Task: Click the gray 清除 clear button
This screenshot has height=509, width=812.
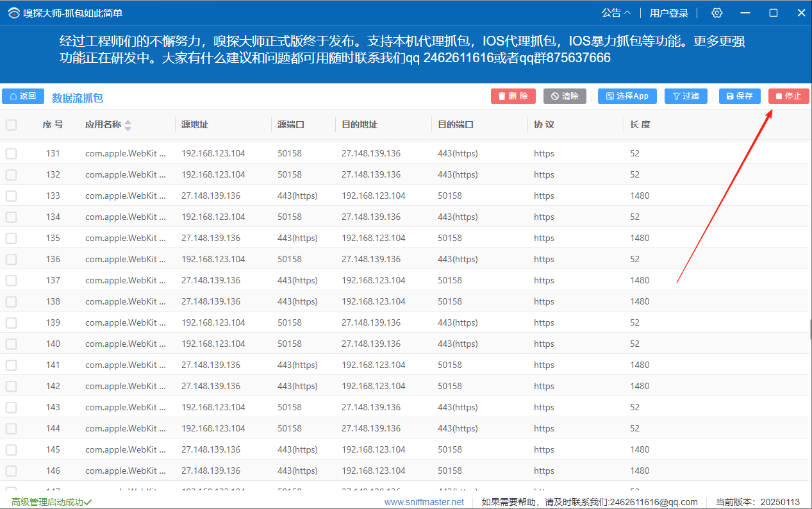Action: pyautogui.click(x=565, y=96)
